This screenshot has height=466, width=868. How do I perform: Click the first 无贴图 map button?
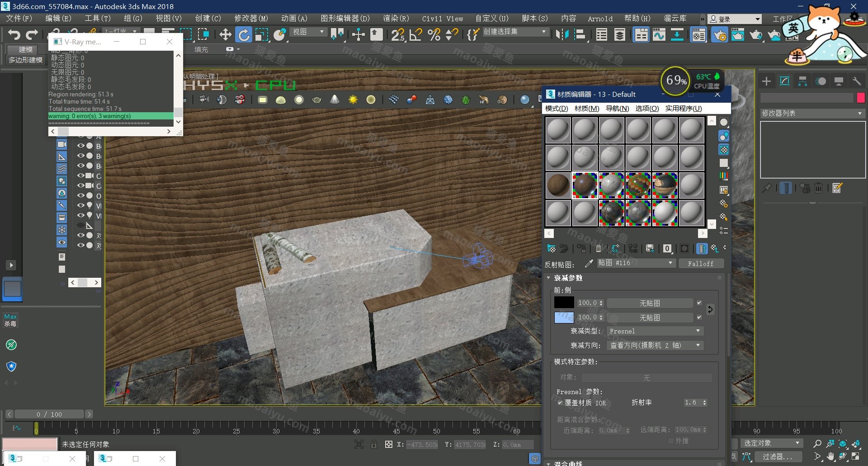pos(650,303)
